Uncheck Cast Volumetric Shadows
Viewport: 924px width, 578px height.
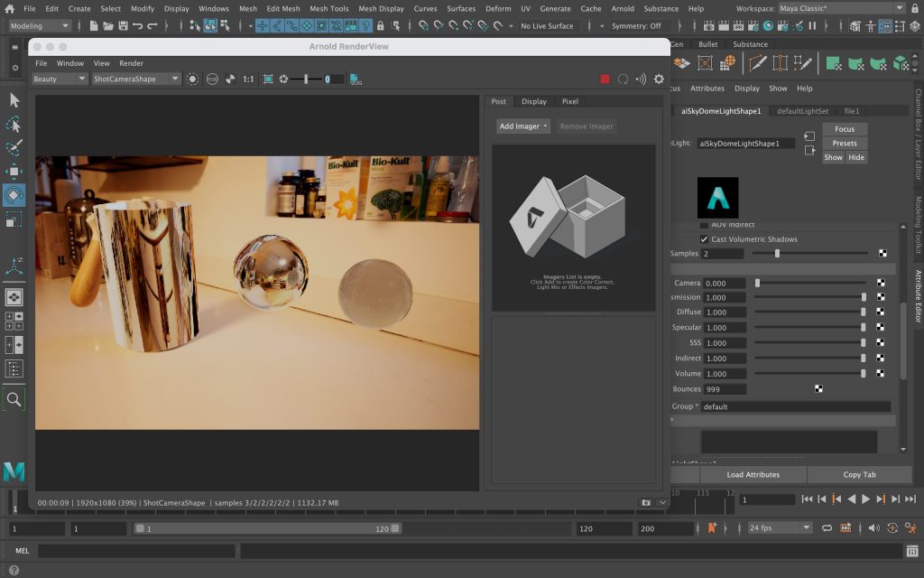705,239
